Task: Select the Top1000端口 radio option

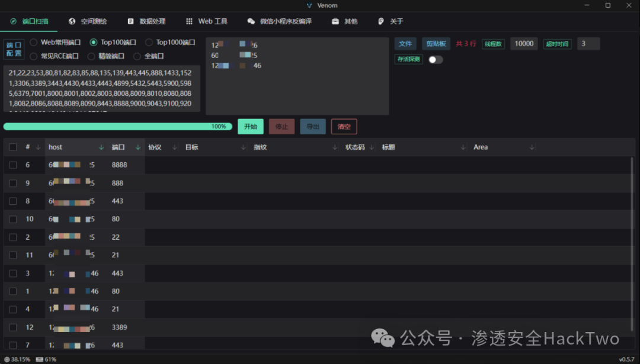Action: [149, 43]
